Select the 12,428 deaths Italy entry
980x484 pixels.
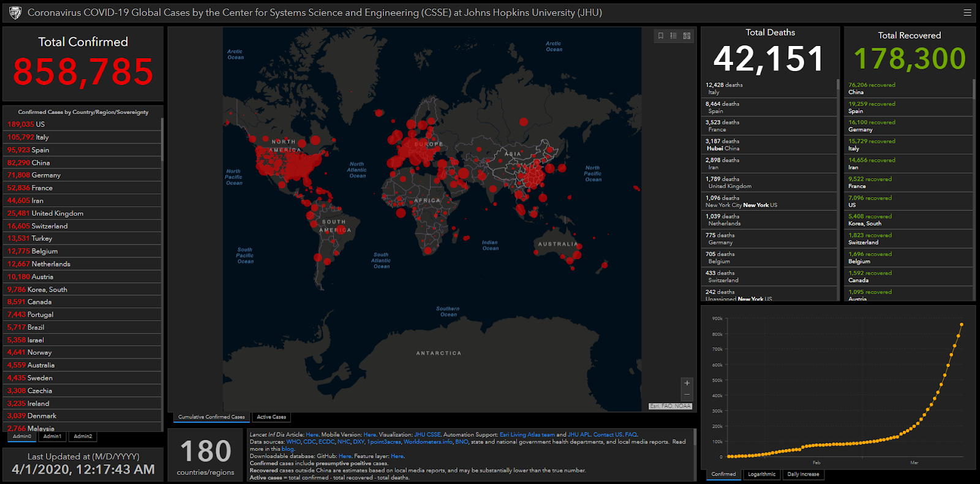click(769, 89)
